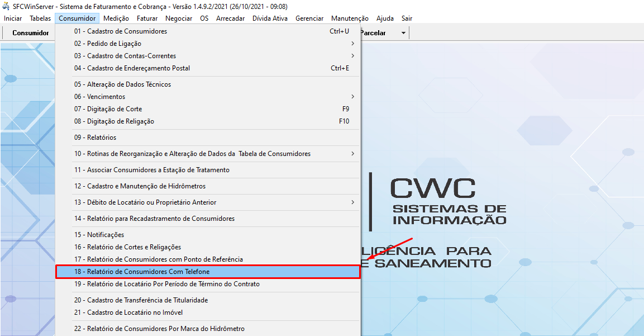Select Relatório de Cortes e Religações
644x336 pixels.
click(x=208, y=247)
